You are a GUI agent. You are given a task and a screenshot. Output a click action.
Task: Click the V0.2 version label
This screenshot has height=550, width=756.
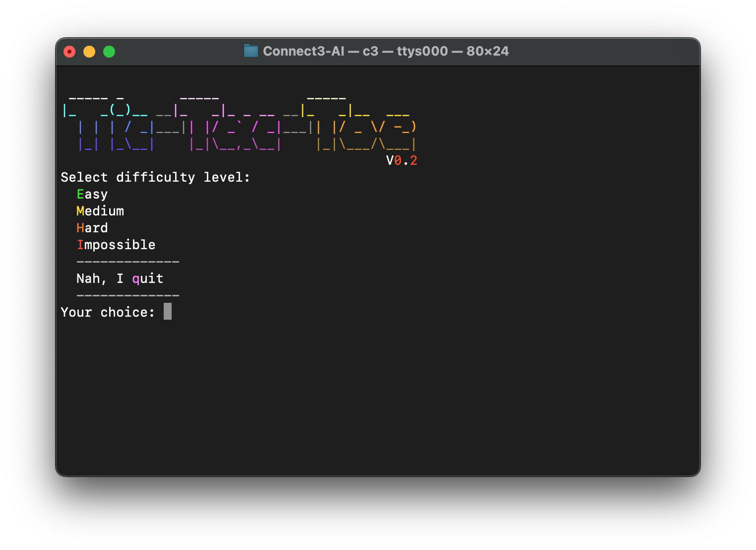pos(402,160)
